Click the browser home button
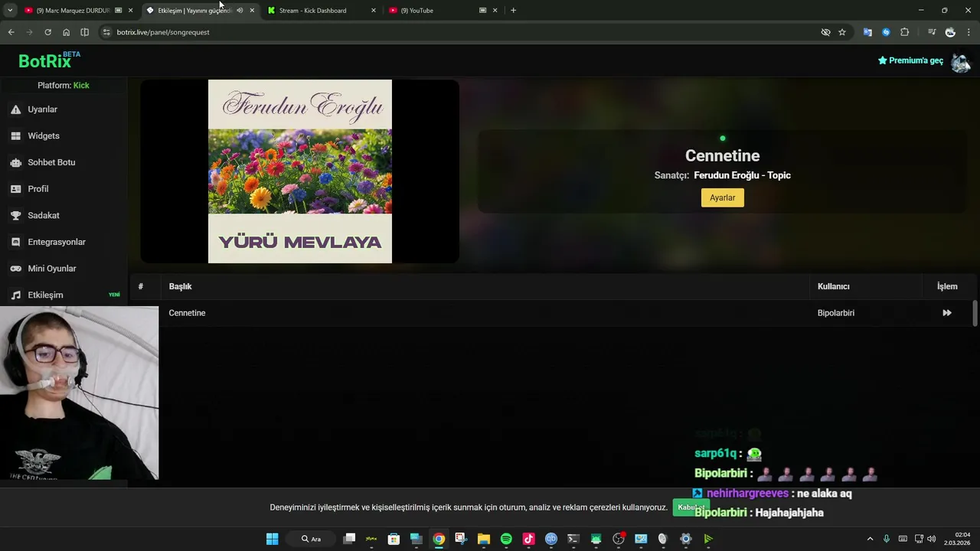 point(66,32)
